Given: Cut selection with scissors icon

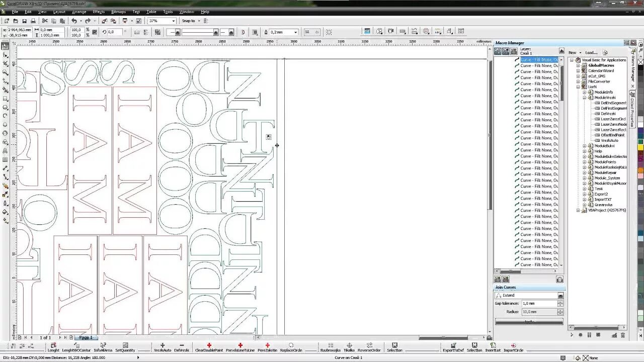Looking at the screenshot, I should point(45,21).
